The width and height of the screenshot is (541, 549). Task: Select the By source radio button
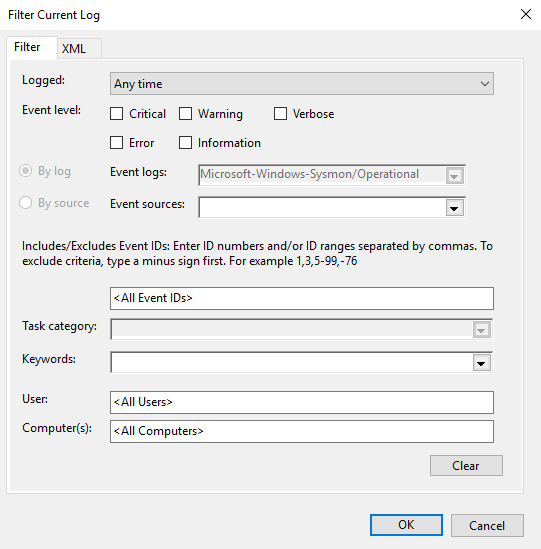(26, 203)
